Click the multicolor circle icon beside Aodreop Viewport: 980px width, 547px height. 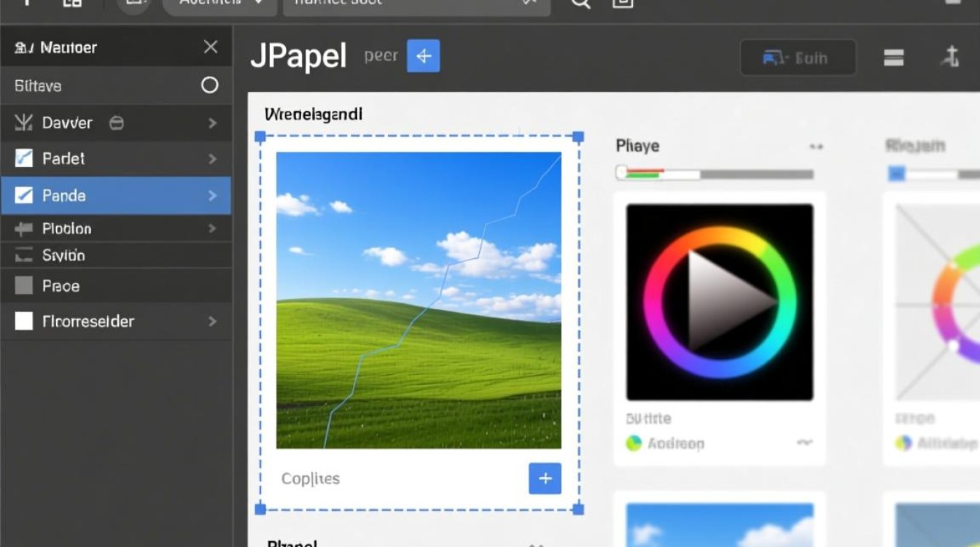point(634,443)
